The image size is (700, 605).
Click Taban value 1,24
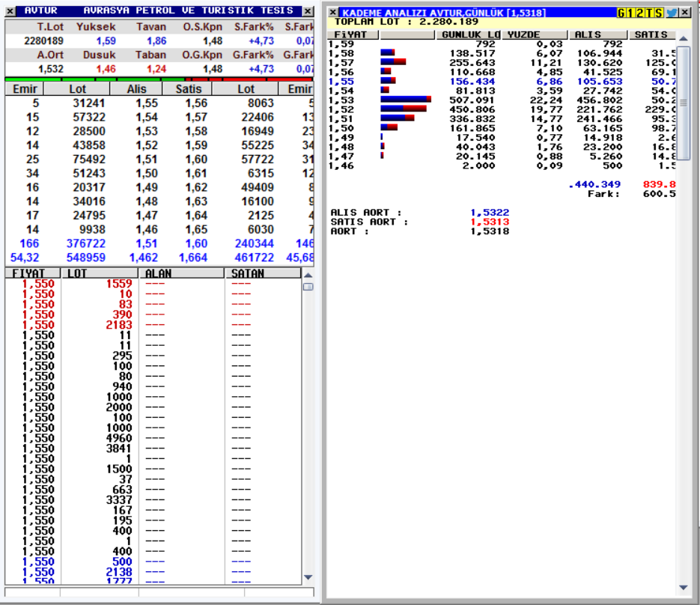[x=156, y=69]
